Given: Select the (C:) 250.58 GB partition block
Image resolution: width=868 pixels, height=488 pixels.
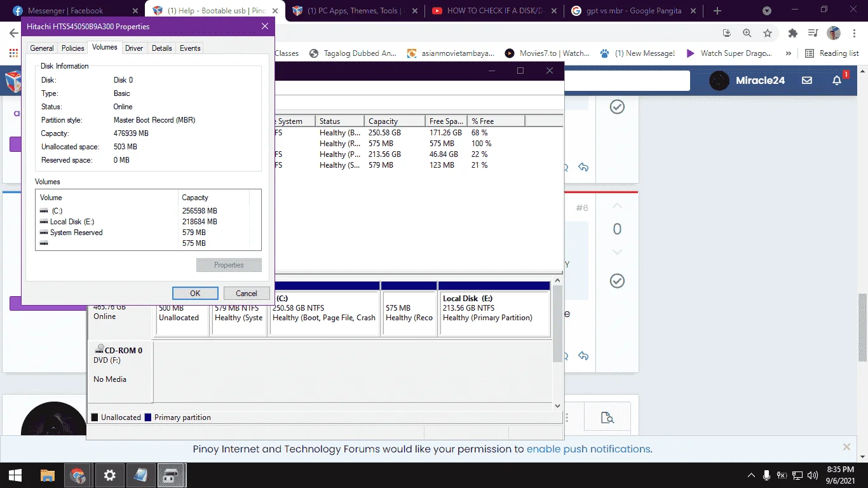Looking at the screenshot, I should pyautogui.click(x=324, y=309).
